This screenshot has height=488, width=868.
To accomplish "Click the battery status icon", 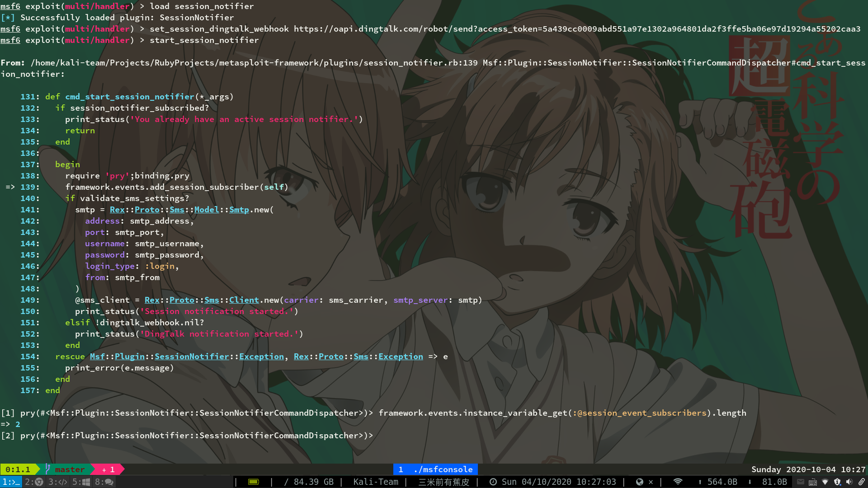I will pos(254,482).
